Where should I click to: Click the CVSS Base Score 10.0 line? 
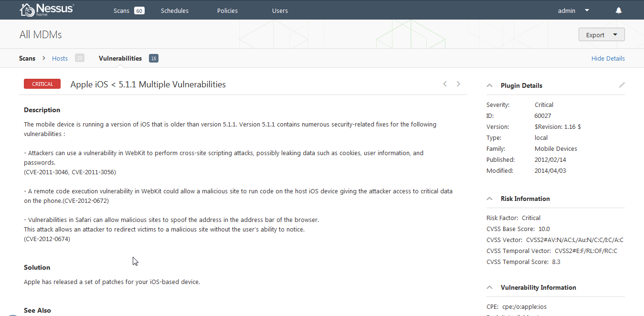(518, 229)
